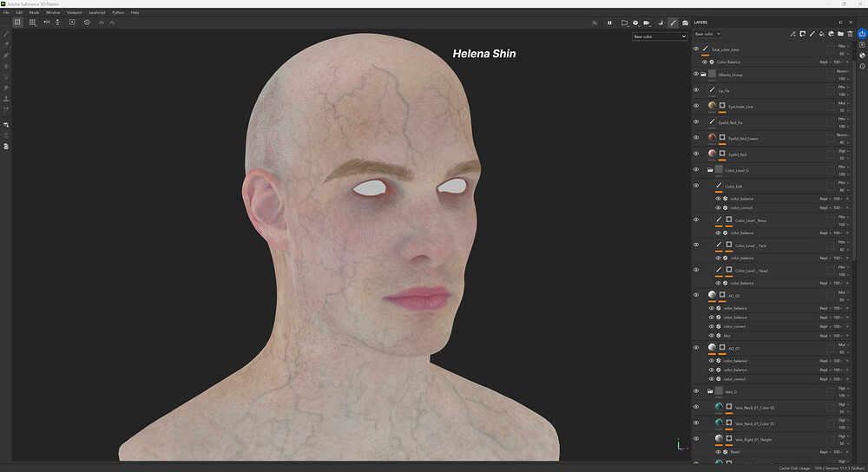The width and height of the screenshot is (868, 472).
Task: Open the Layers panel Base color dropdown
Action: point(707,35)
